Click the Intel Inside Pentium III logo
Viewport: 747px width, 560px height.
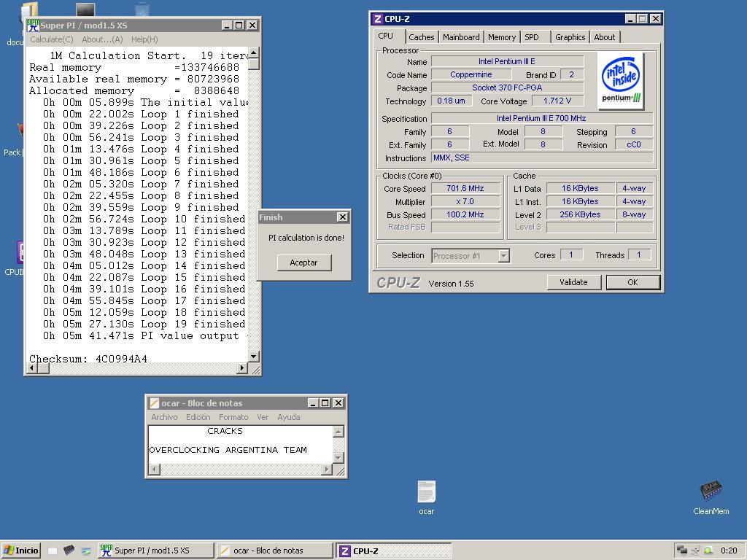[621, 80]
